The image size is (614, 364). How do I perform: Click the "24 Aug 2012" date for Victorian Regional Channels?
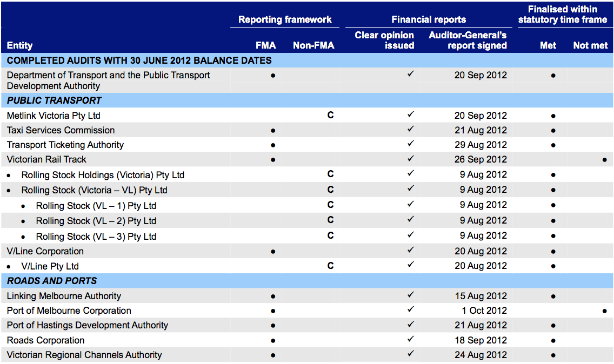pyautogui.click(x=480, y=355)
